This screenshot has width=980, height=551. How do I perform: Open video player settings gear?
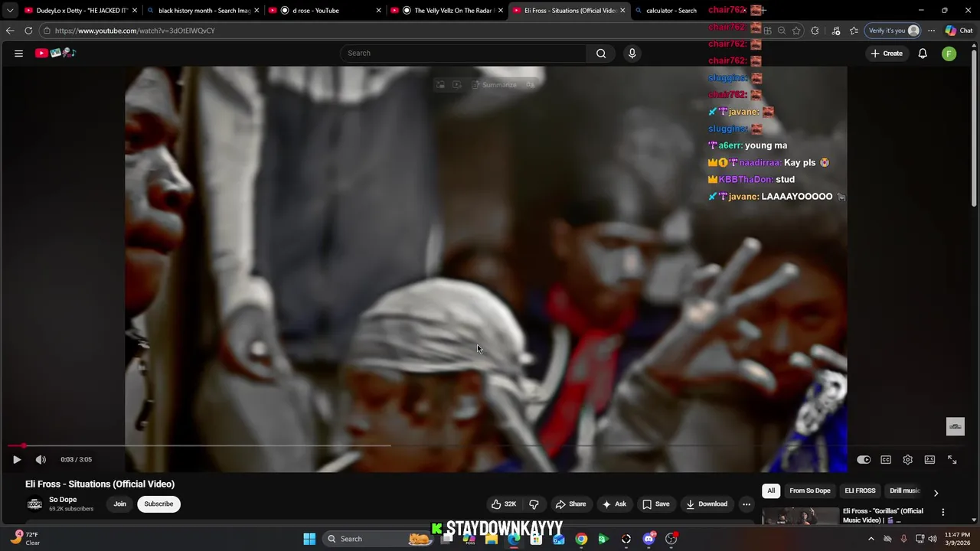pyautogui.click(x=907, y=459)
